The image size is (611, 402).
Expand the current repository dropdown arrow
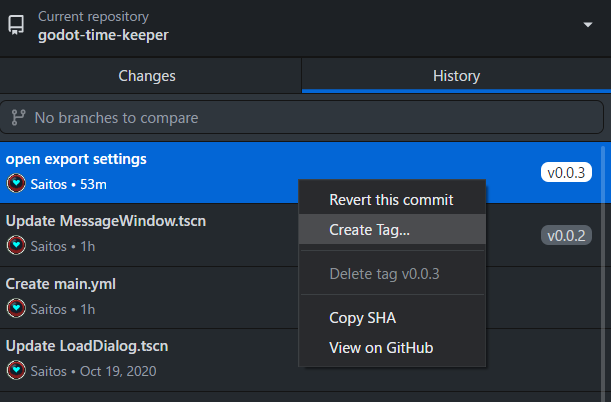[x=588, y=25]
